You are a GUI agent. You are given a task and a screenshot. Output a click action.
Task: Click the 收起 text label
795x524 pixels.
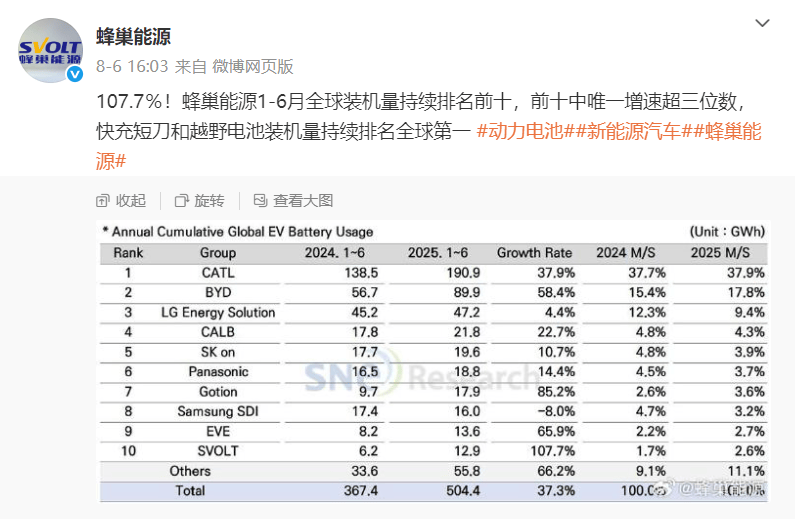[130, 201]
